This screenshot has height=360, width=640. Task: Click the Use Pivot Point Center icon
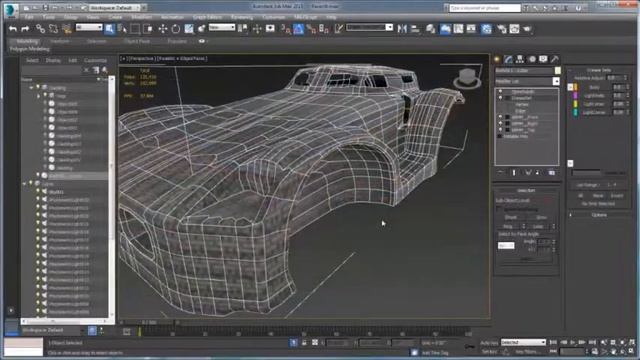(242, 29)
